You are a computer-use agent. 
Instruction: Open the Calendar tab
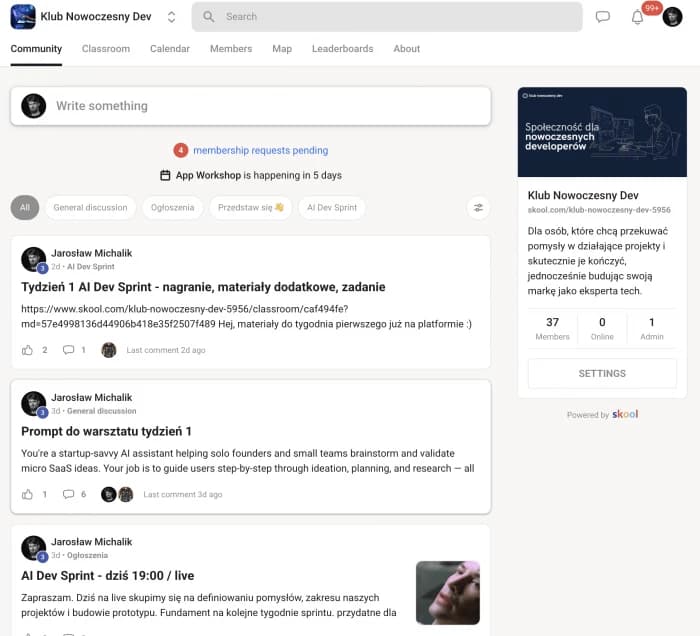(x=170, y=49)
